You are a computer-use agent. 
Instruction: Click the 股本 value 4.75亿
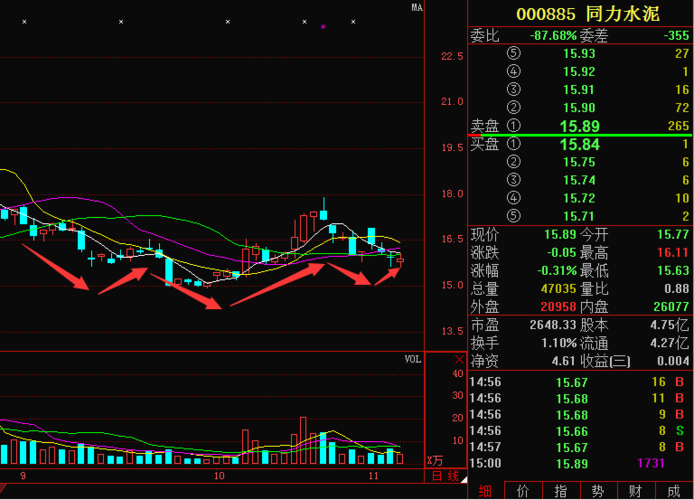coord(670,325)
